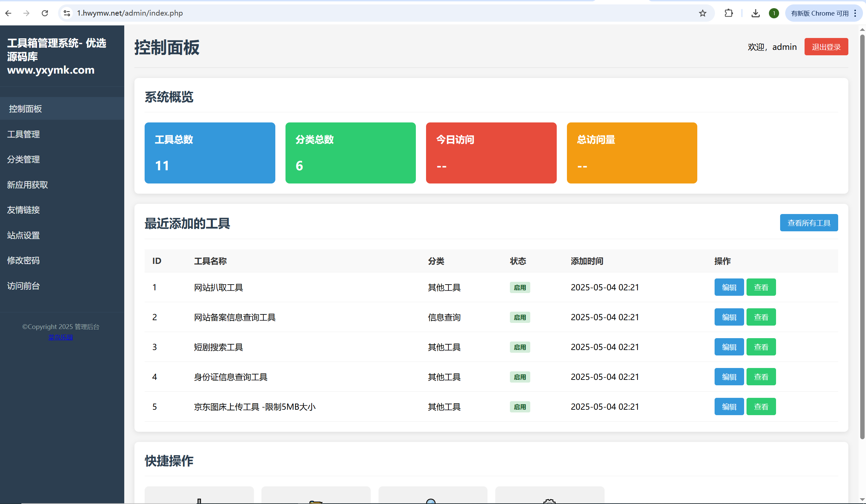The image size is (866, 504).
Task: Click the 查看所有工具 button
Action: (x=809, y=223)
